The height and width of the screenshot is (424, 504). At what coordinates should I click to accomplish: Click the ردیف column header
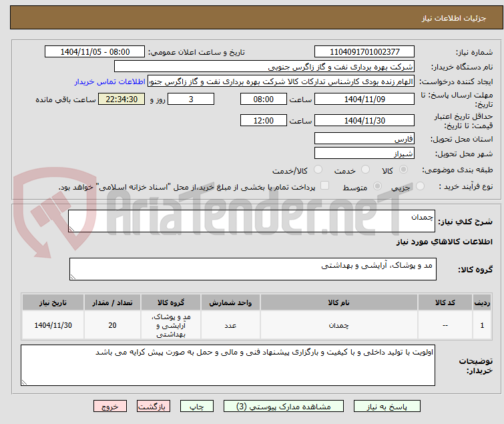(x=482, y=302)
